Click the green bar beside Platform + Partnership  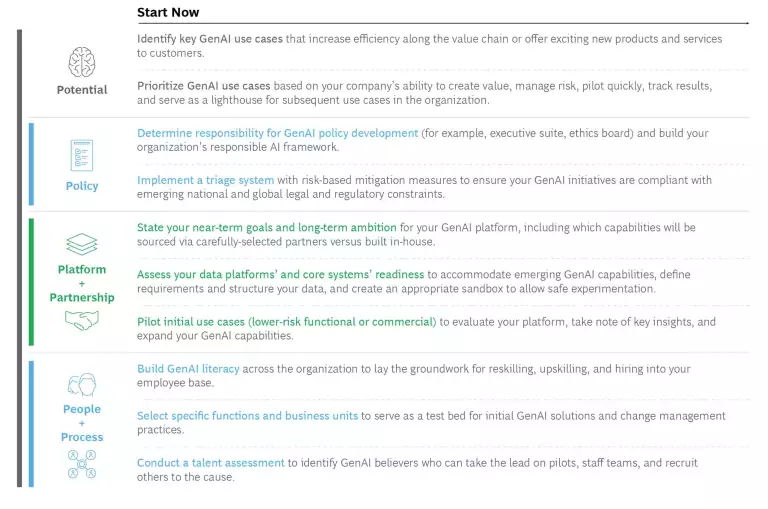pos(31,282)
